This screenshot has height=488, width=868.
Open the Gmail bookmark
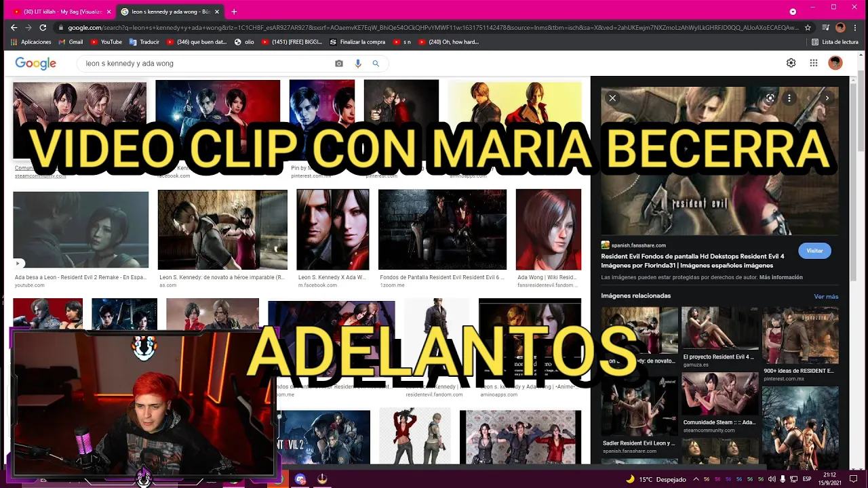[71, 42]
